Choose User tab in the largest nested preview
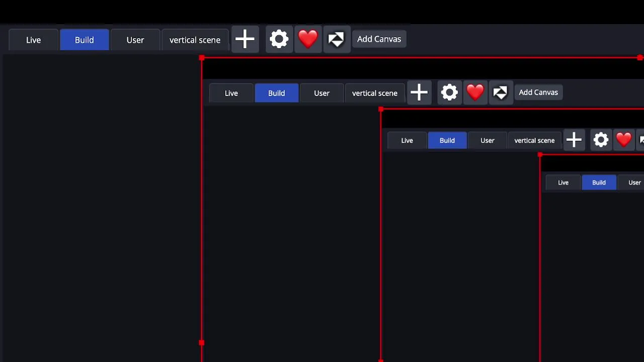 pyautogui.click(x=321, y=93)
